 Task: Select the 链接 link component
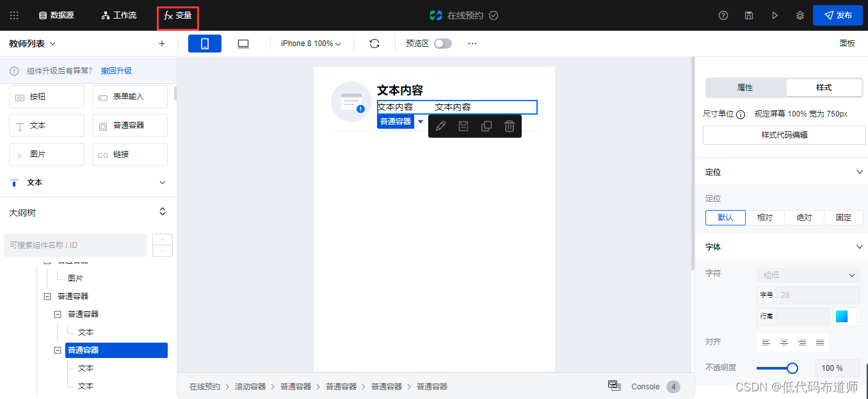130,154
